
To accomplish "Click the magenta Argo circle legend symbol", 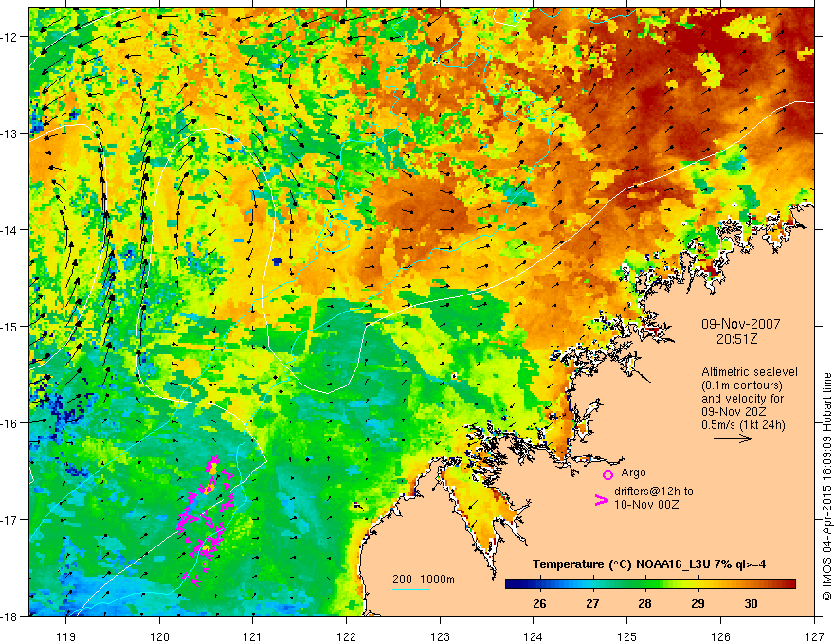I will [607, 474].
